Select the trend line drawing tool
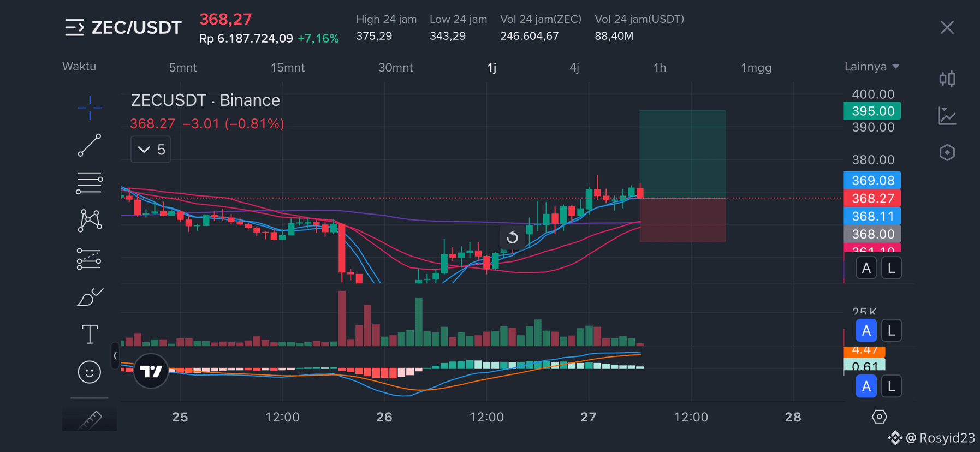This screenshot has height=452, width=980. pos(90,145)
